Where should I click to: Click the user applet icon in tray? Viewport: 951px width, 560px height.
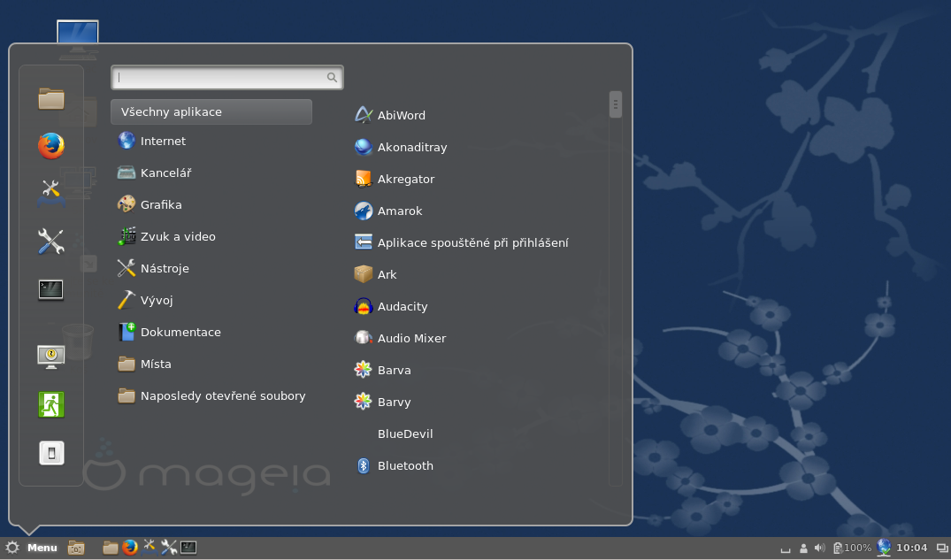tap(803, 548)
